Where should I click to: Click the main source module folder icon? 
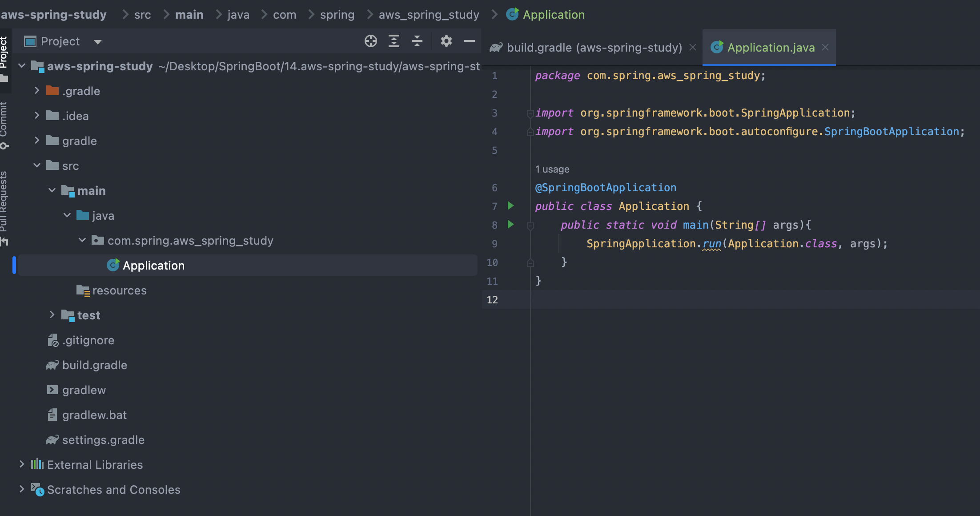[68, 191]
